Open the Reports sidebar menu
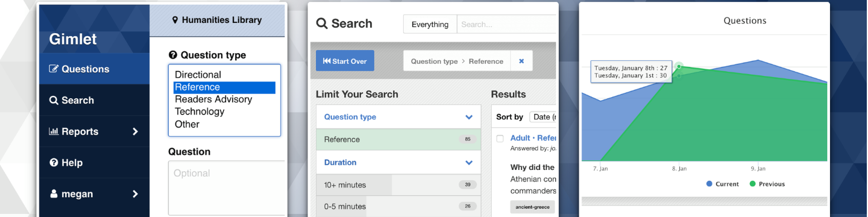Viewport: 868px width, 217px height. (x=94, y=131)
